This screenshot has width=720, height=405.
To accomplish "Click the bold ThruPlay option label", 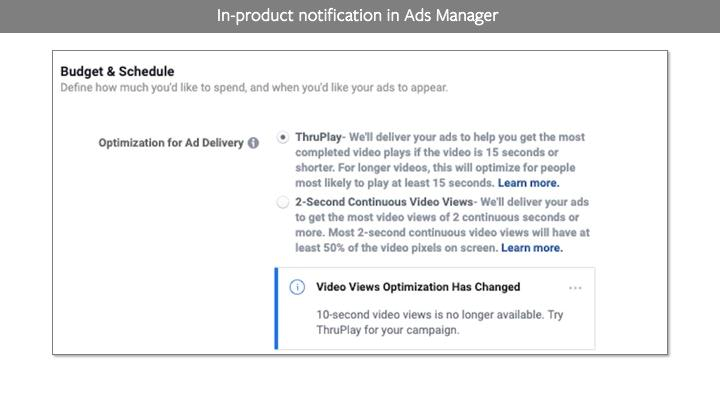I will click(x=318, y=137).
